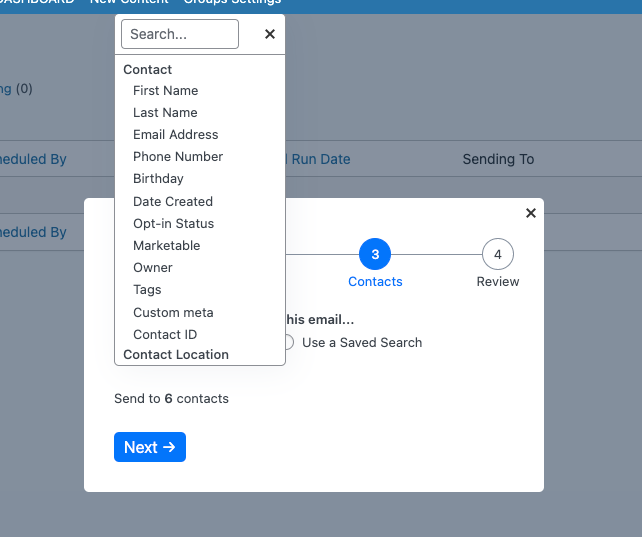Screen dimensions: 642x537
Task: Open the Groups Settings menu item
Action: (232, 2)
